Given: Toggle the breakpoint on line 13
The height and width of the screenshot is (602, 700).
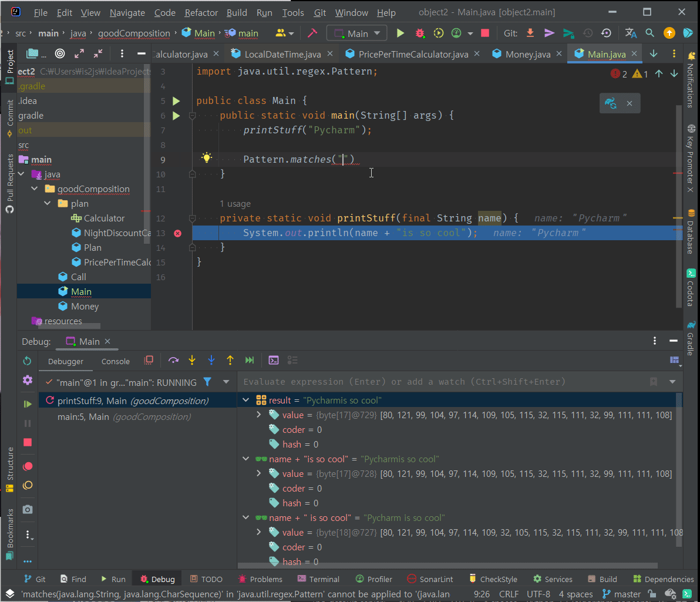Looking at the screenshot, I should pyautogui.click(x=177, y=233).
